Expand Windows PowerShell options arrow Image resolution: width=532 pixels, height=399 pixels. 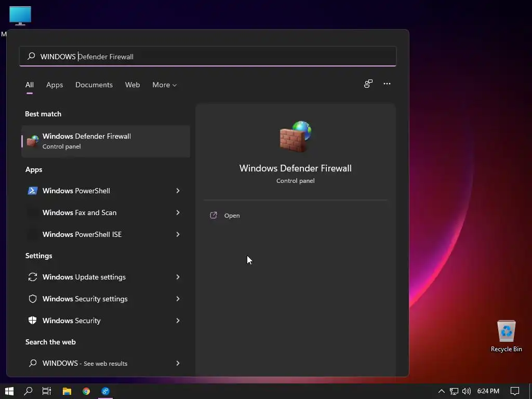click(x=178, y=191)
